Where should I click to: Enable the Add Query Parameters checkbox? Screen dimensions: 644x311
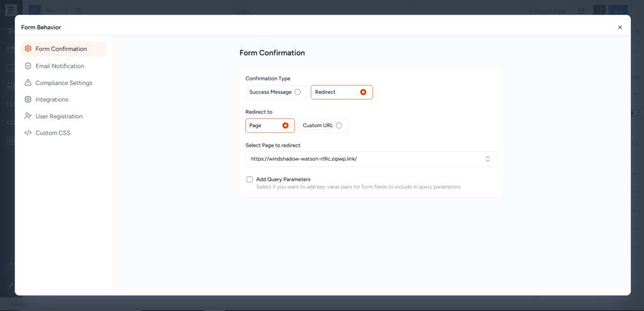(x=250, y=179)
